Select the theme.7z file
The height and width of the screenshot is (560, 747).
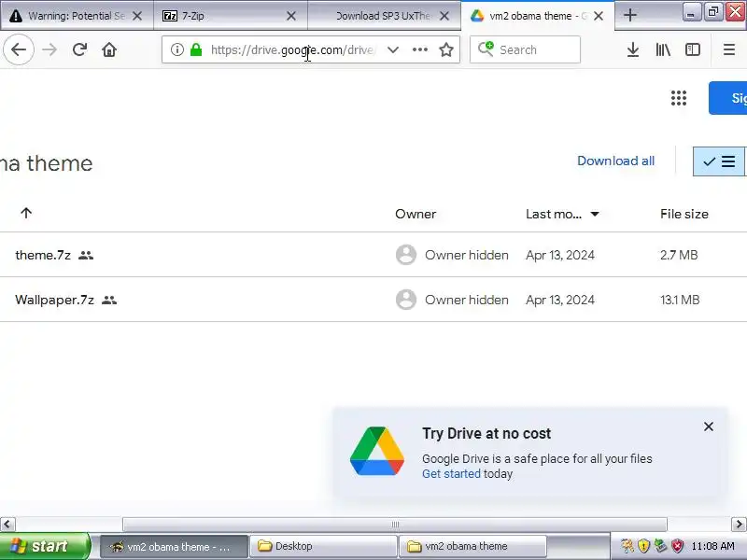43,255
